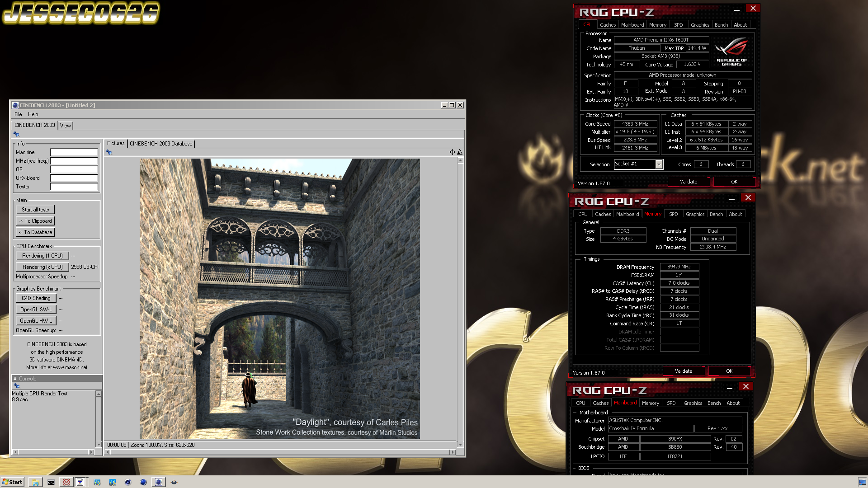This screenshot has height=488, width=868.
Task: Switch to the View tab in CINEBENCH
Action: pyautogui.click(x=65, y=126)
